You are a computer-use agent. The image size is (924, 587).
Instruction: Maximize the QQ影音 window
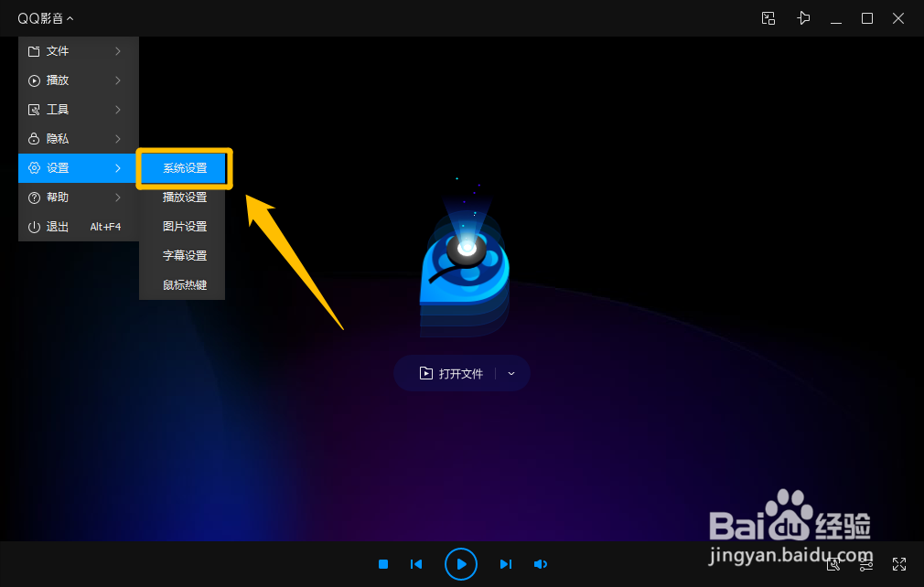tap(867, 18)
